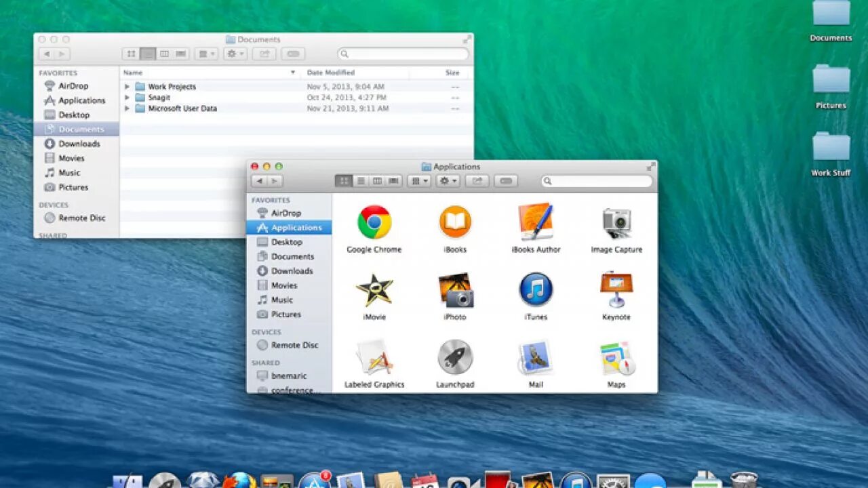Select the Pictures folder on the desktop
This screenshot has width=868, height=488.
831,79
